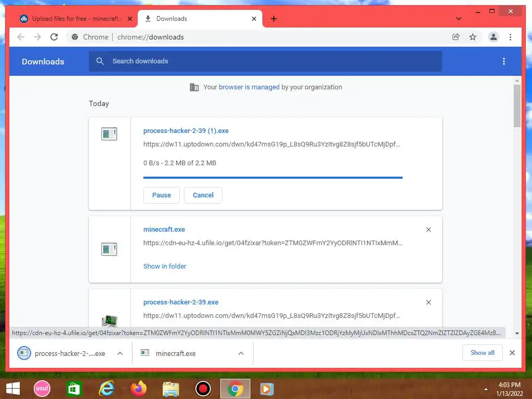
Task: Click the Chrome icon in taskbar
Action: click(235, 389)
